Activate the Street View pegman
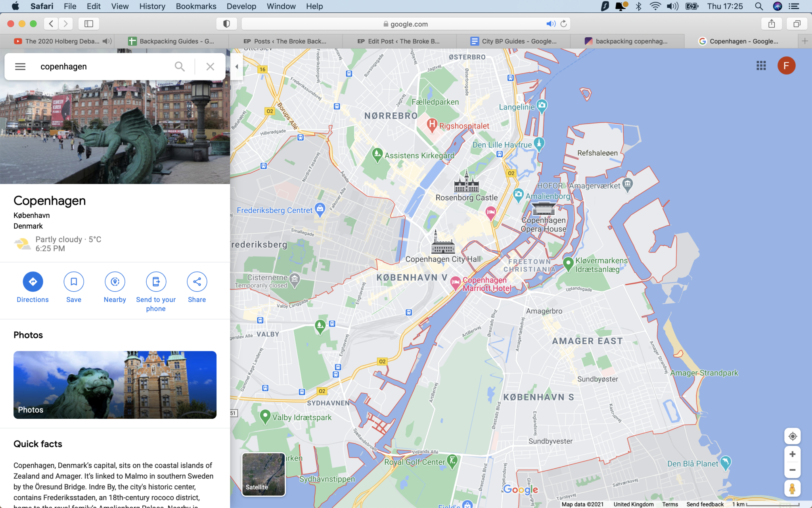The image size is (812, 508). [x=792, y=489]
